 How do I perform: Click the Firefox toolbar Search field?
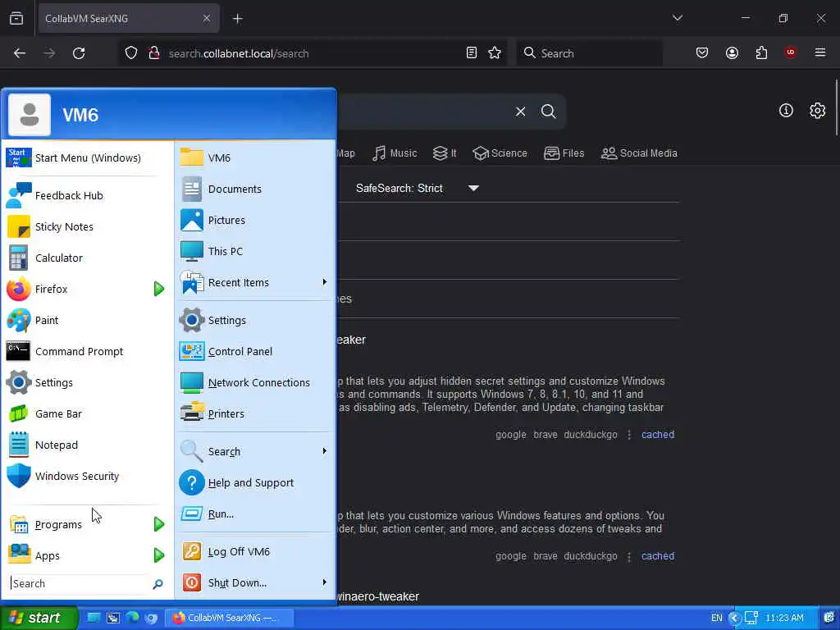click(589, 53)
